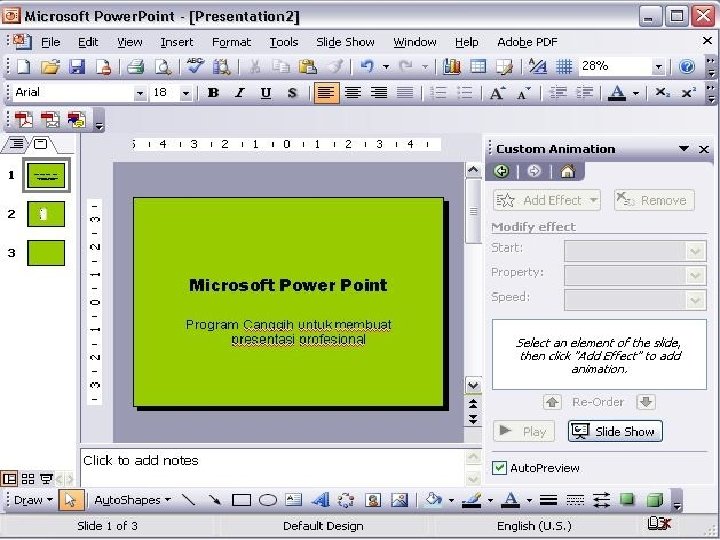
Task: Go to the task pane Home icon
Action: [x=568, y=171]
